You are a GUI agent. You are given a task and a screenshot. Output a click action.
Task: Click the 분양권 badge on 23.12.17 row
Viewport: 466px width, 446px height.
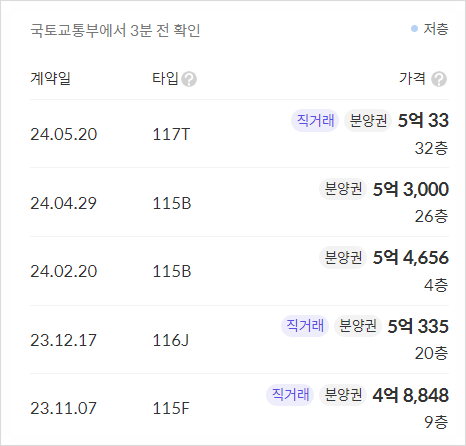358,326
